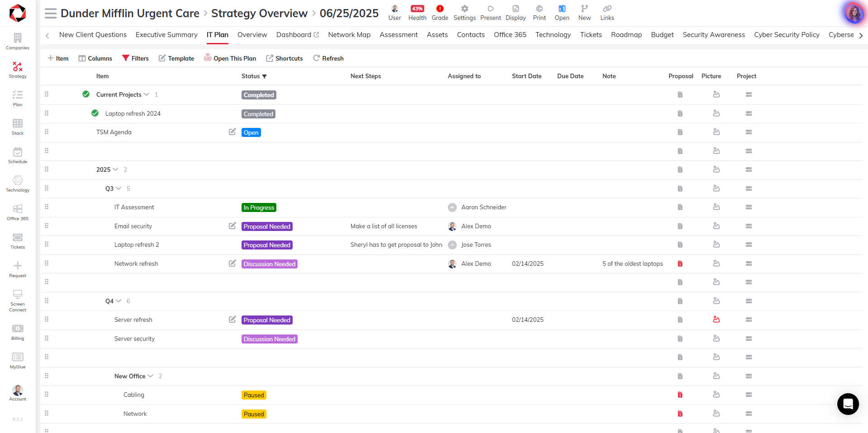Open Plan in the sidebar
The height and width of the screenshot is (433, 868).
tap(18, 98)
